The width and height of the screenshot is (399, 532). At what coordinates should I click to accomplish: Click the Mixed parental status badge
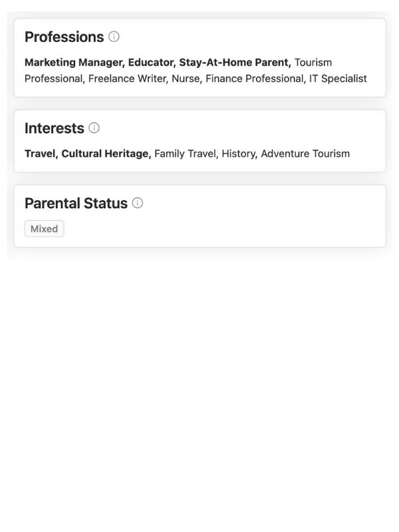tap(45, 229)
